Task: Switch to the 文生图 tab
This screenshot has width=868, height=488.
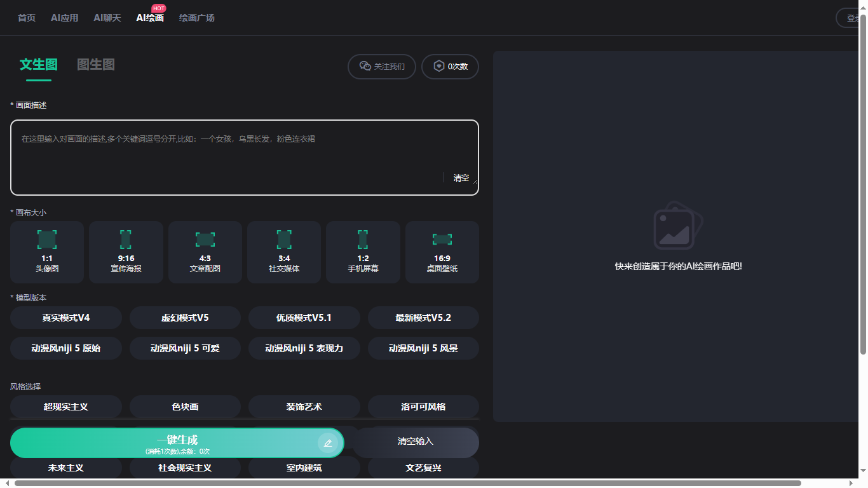Action: [x=39, y=64]
